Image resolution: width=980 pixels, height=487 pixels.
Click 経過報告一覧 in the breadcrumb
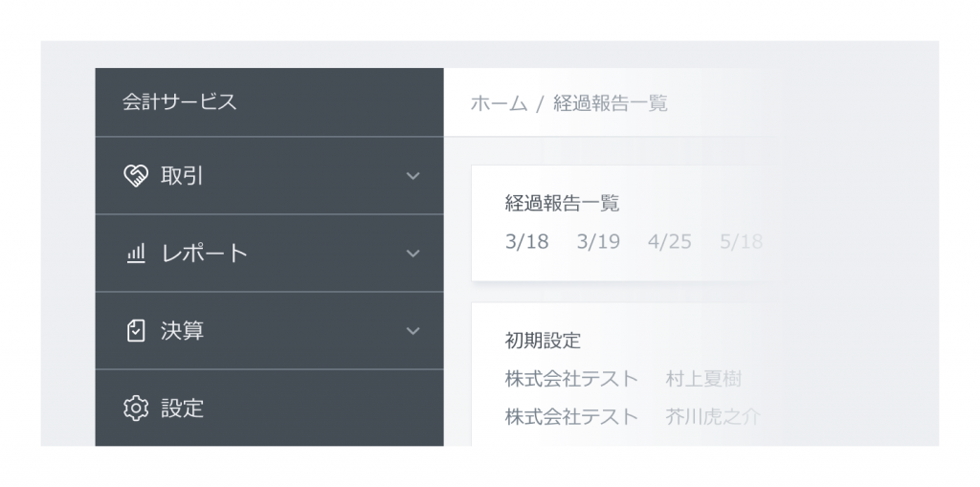(611, 103)
